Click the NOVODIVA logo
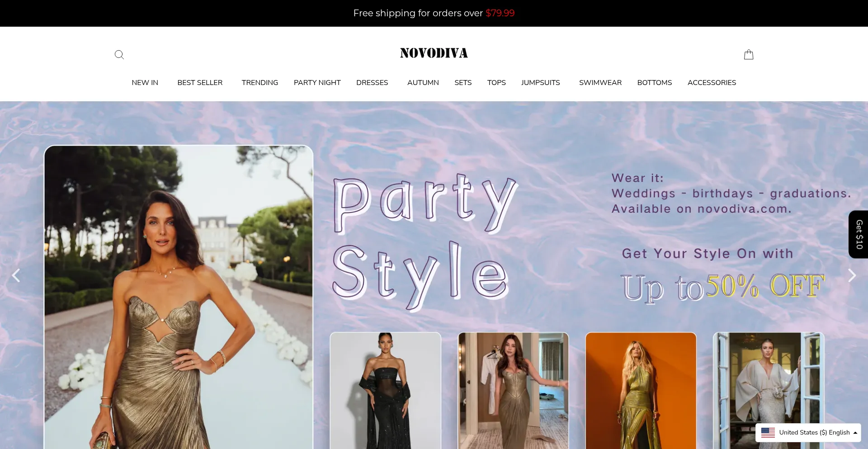Screen dimensions: 868x449 (434, 53)
